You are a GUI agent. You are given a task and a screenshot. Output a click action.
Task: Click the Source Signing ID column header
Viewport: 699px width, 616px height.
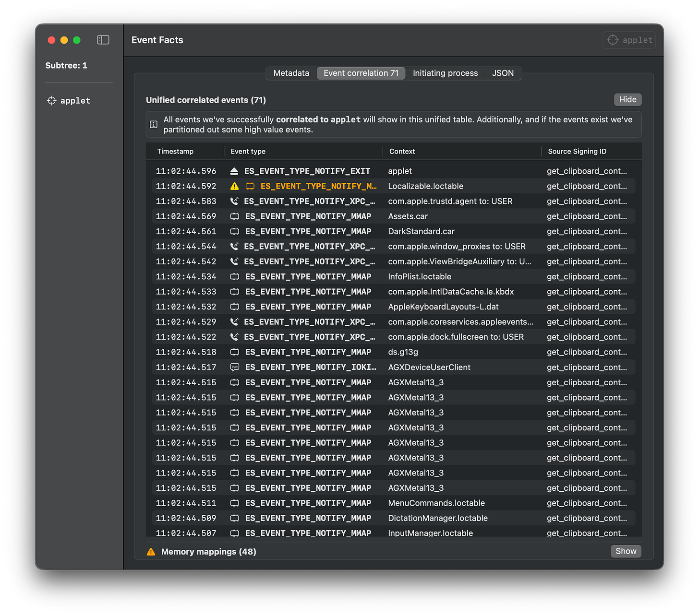pyautogui.click(x=577, y=152)
